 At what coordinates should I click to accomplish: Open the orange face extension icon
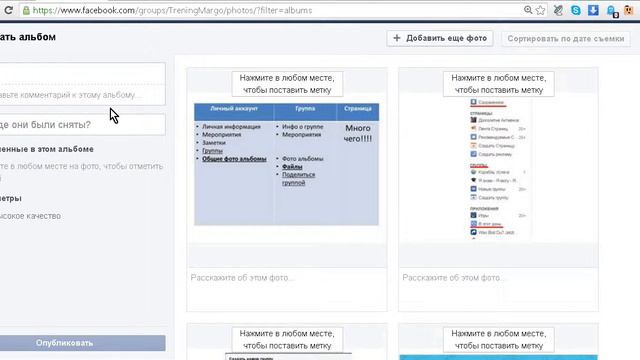coord(629,10)
